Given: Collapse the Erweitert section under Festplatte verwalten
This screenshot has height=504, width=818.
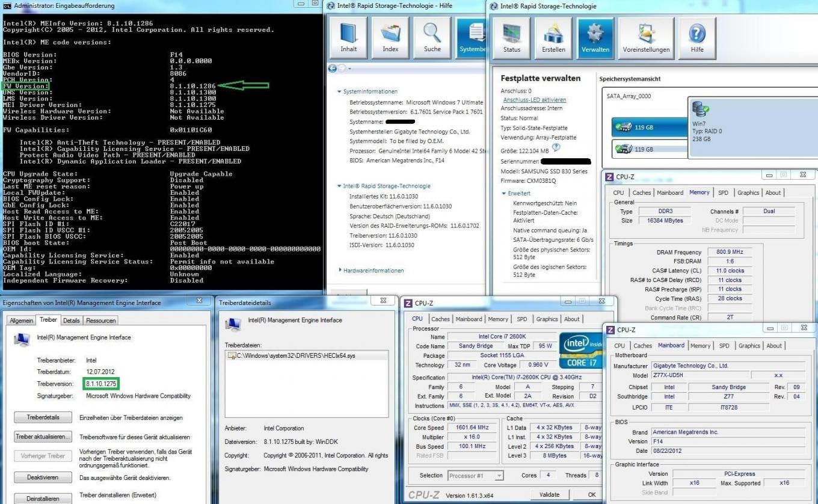Looking at the screenshot, I should (x=503, y=194).
